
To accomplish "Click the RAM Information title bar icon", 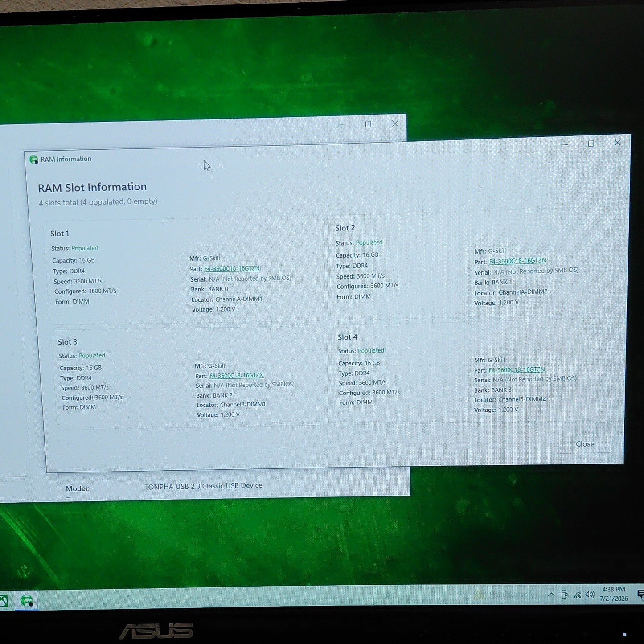I will coord(33,159).
